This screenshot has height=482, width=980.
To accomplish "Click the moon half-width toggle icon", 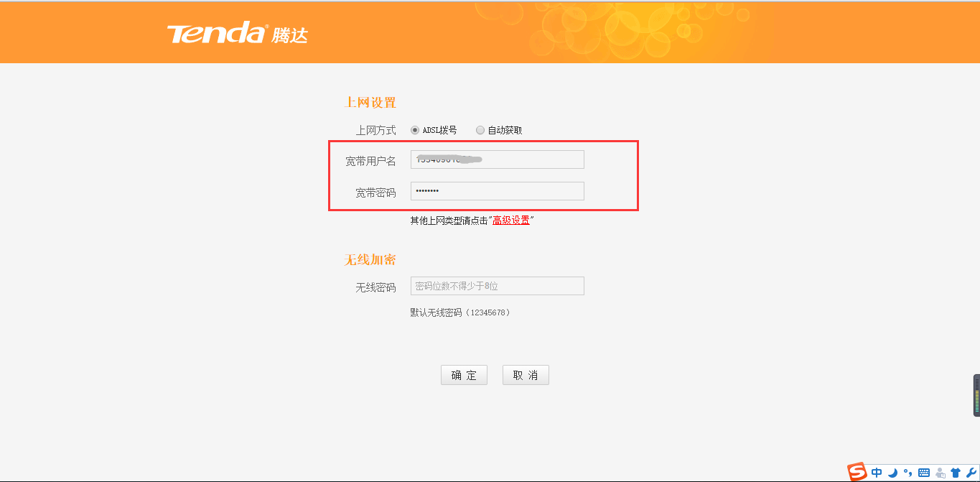I will click(892, 473).
